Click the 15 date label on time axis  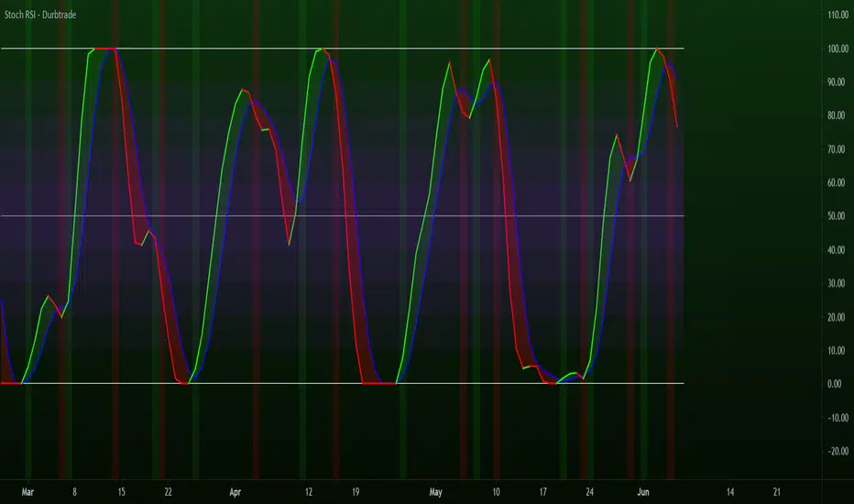(x=122, y=492)
